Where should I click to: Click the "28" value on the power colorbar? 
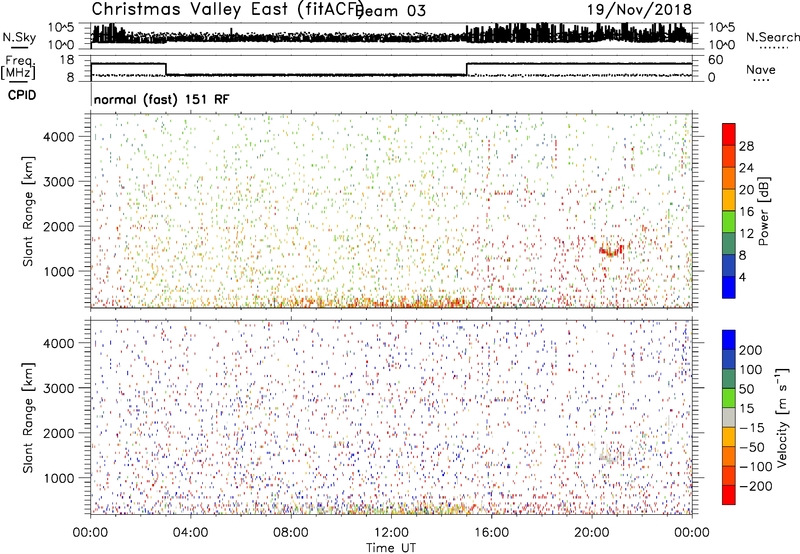746,146
